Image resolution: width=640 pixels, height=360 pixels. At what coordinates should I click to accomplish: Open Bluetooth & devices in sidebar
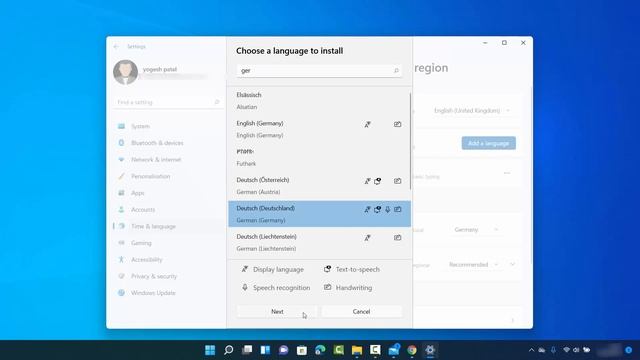coord(167,143)
